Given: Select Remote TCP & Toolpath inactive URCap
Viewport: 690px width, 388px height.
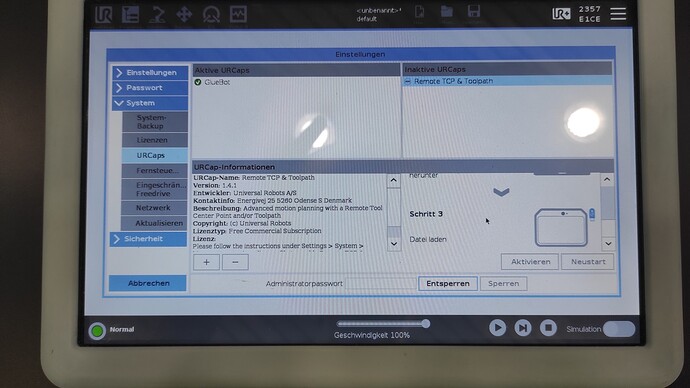Looking at the screenshot, I should pos(507,81).
